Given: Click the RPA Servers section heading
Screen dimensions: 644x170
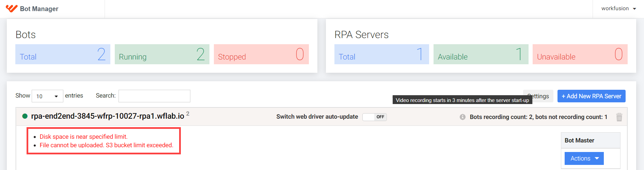Looking at the screenshot, I should (x=361, y=35).
